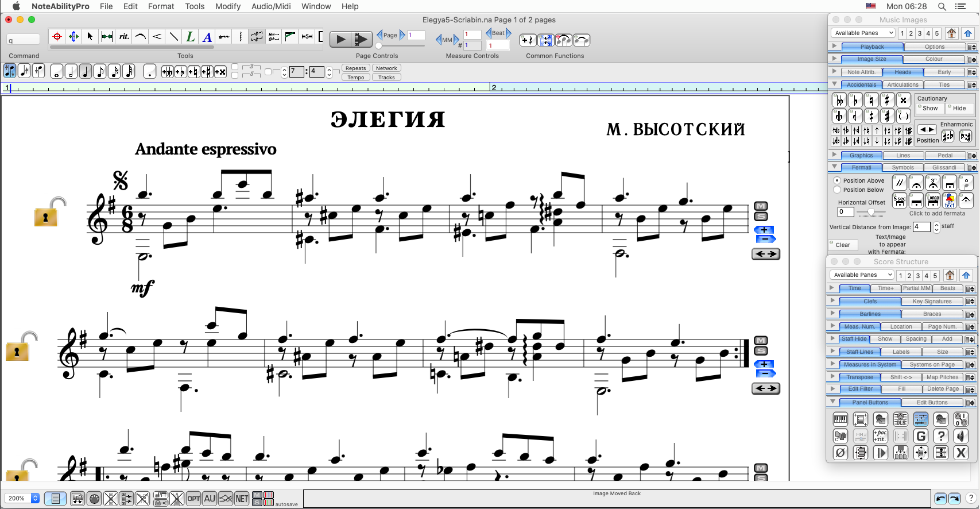The height and width of the screenshot is (509, 980).
Task: Select Position Above radio button
Action: click(x=837, y=180)
